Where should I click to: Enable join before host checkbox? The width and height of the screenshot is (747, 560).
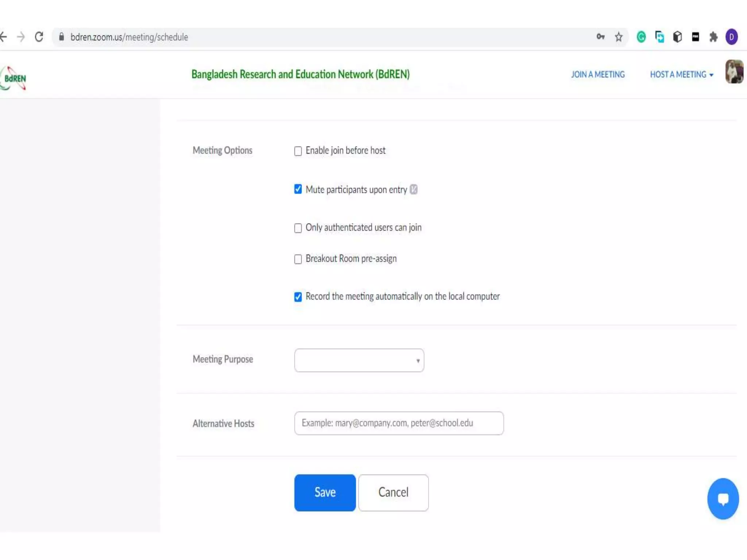pos(298,151)
